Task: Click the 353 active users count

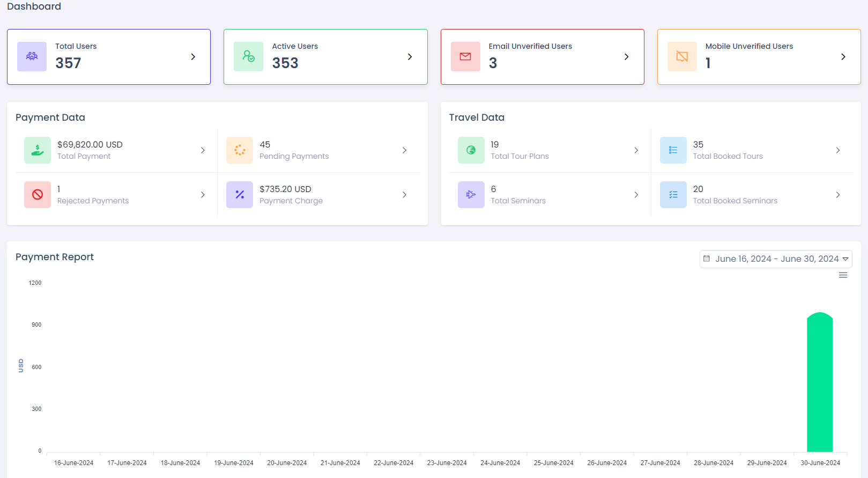Action: (285, 63)
